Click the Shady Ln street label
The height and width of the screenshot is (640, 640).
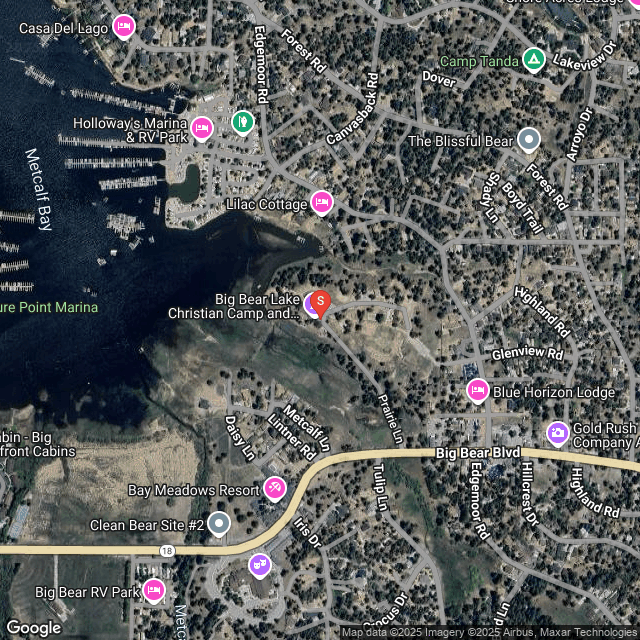coord(489,198)
